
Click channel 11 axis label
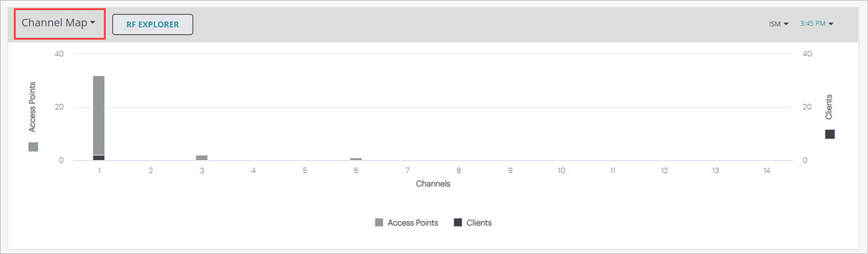(612, 171)
